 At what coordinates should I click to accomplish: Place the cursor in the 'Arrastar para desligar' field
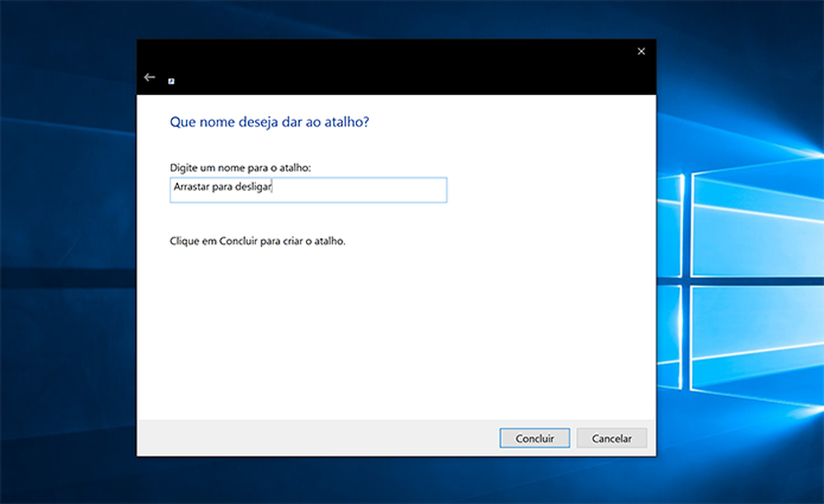pyautogui.click(x=307, y=190)
